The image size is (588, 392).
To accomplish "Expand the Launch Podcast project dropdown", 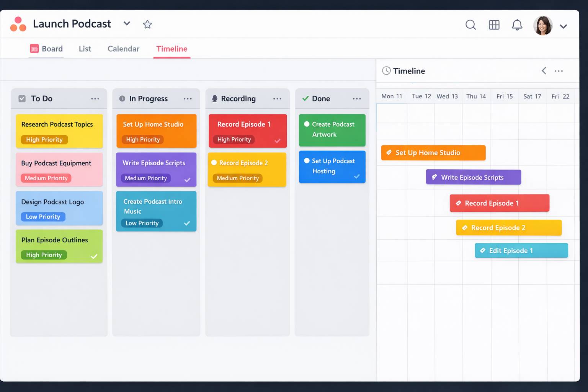I will [x=127, y=24].
